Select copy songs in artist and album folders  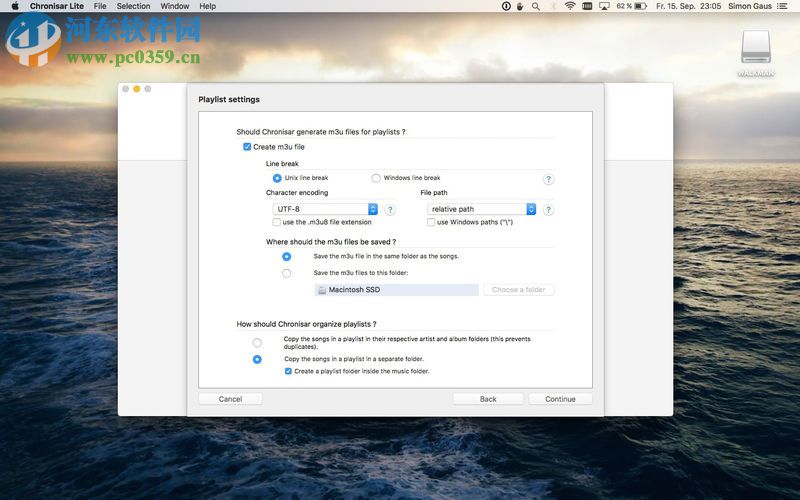coord(257,343)
